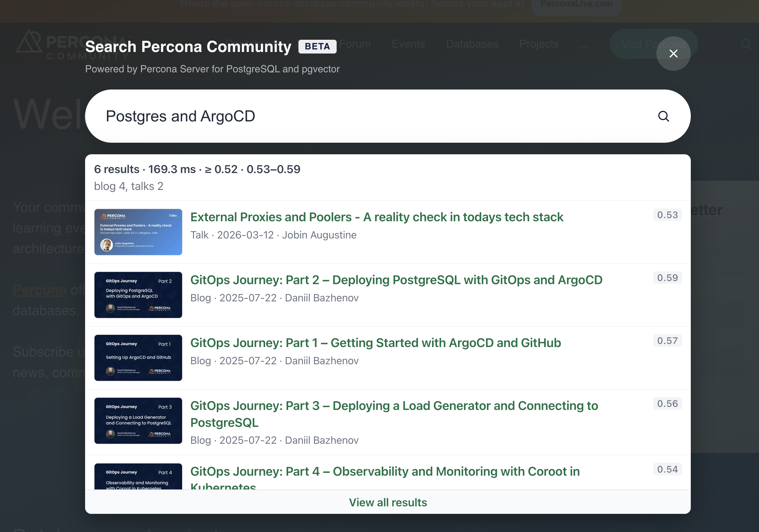Click the background page search icon at top right
The image size is (759, 532).
click(x=746, y=44)
